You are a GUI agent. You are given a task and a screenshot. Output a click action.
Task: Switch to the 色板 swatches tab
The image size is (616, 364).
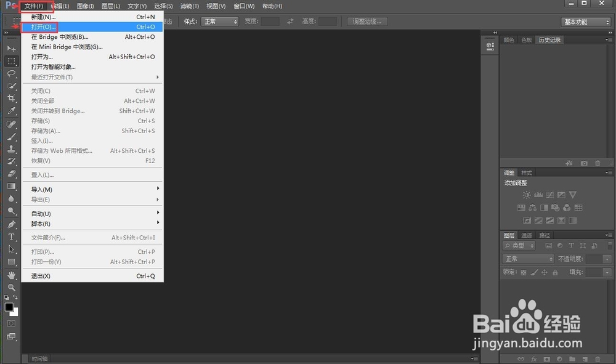(x=527, y=40)
